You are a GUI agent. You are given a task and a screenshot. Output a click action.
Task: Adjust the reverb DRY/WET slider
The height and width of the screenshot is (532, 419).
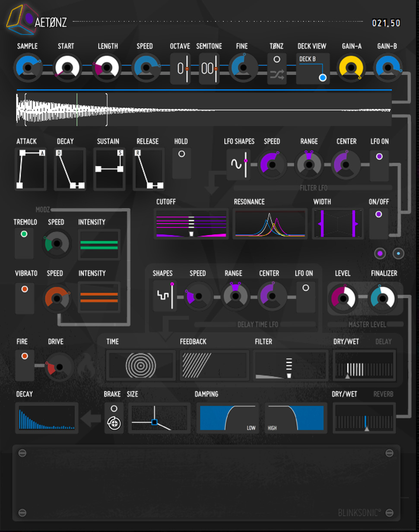click(364, 418)
